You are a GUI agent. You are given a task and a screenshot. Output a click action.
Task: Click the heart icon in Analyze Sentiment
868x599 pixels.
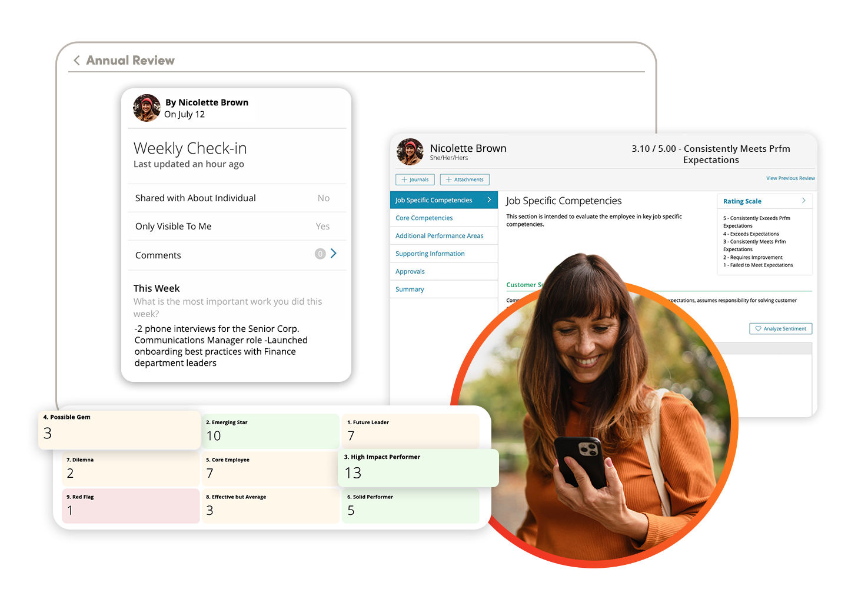pos(758,328)
